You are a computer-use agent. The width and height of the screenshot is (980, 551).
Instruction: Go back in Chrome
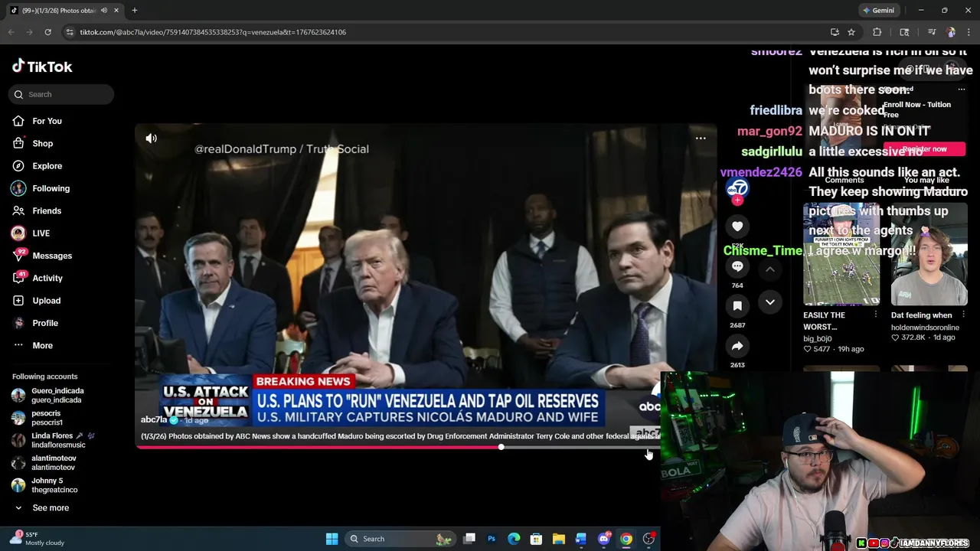tap(11, 32)
